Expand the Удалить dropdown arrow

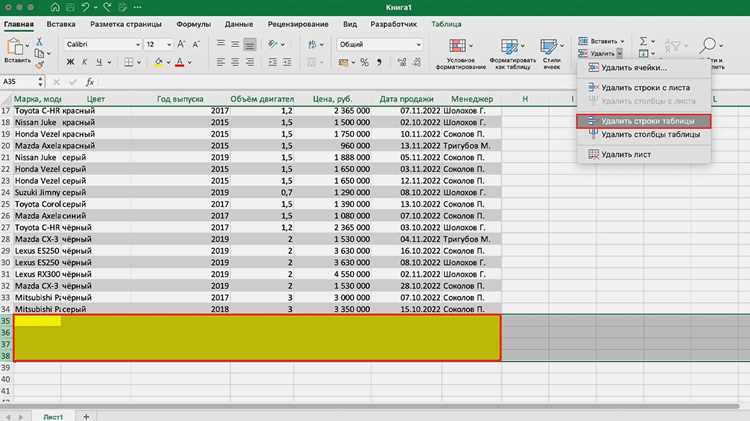click(619, 54)
